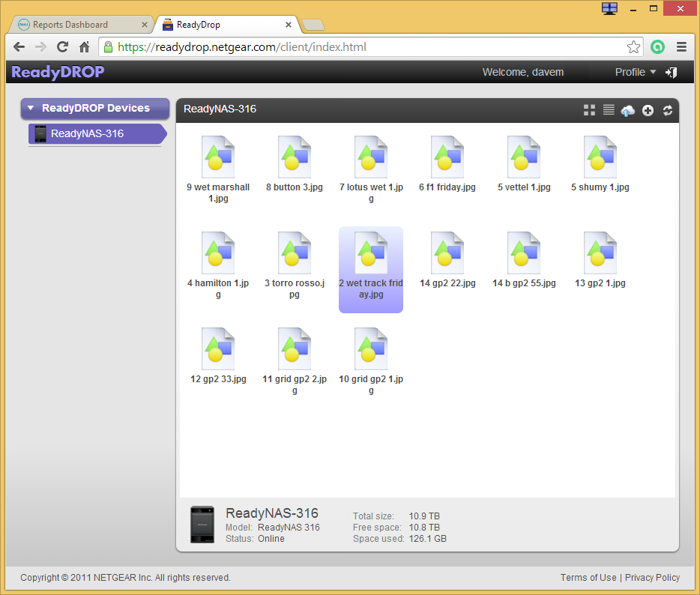Viewport: 700px width, 595px height.
Task: Select file 8 button 3.jpg
Action: pyautogui.click(x=295, y=164)
